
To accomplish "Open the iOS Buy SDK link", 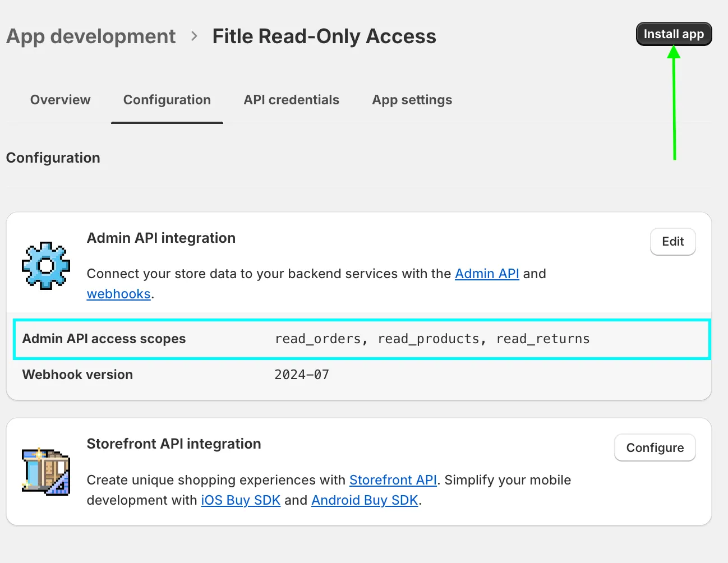I will pos(241,500).
